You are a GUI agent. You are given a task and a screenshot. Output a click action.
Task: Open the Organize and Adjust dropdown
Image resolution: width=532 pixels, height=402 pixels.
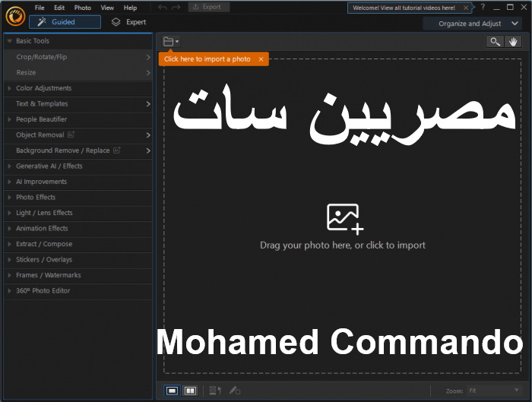pos(475,23)
